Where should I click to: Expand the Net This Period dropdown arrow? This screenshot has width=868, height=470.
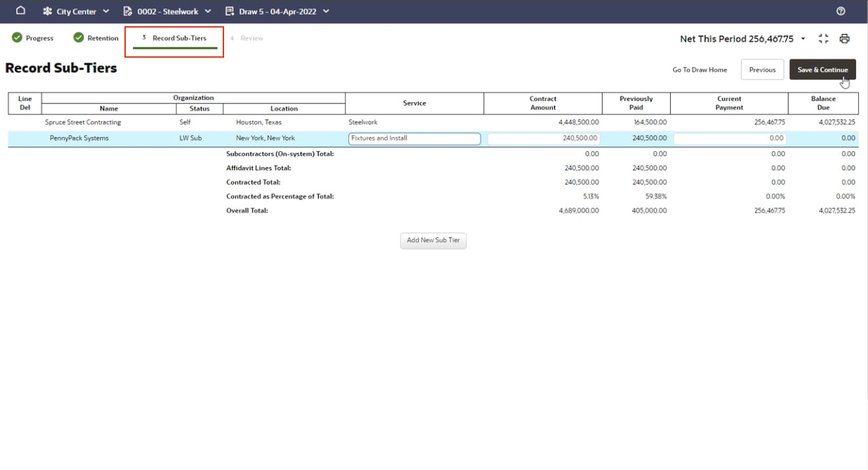click(803, 39)
